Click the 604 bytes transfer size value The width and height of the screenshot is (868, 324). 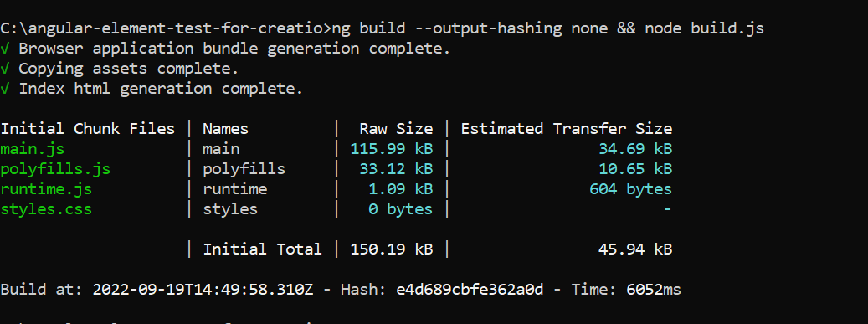click(630, 189)
